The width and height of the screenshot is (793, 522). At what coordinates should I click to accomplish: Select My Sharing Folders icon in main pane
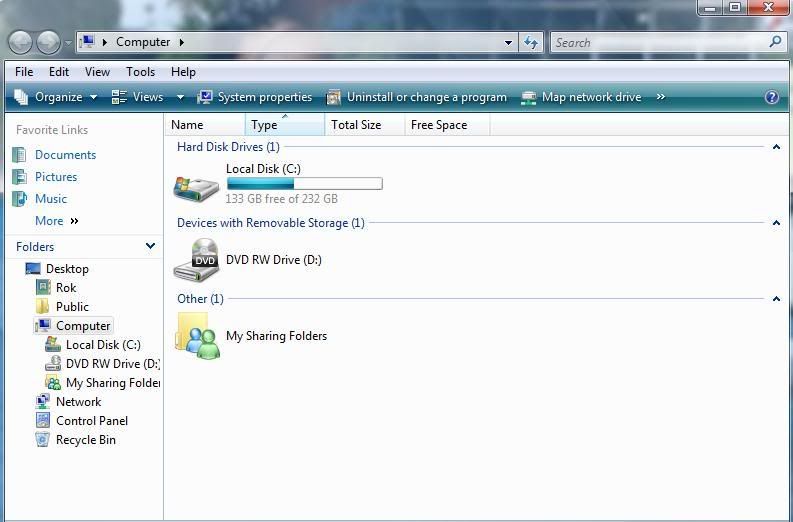198,336
